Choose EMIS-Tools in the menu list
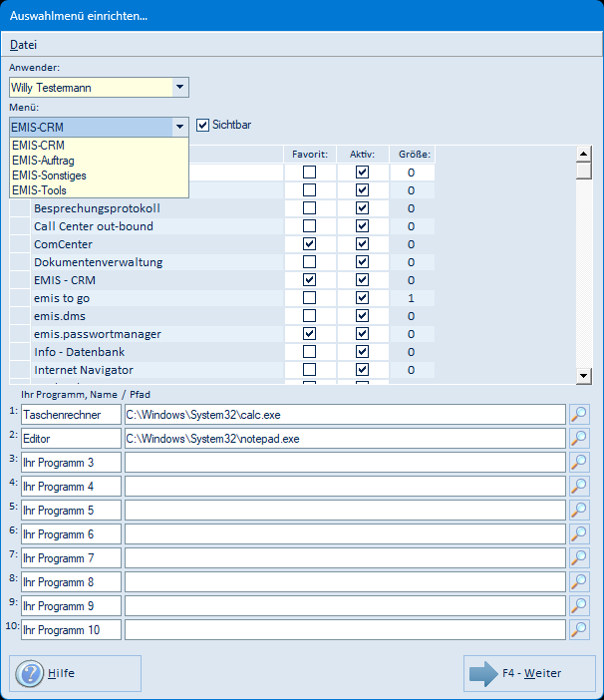 99,190
